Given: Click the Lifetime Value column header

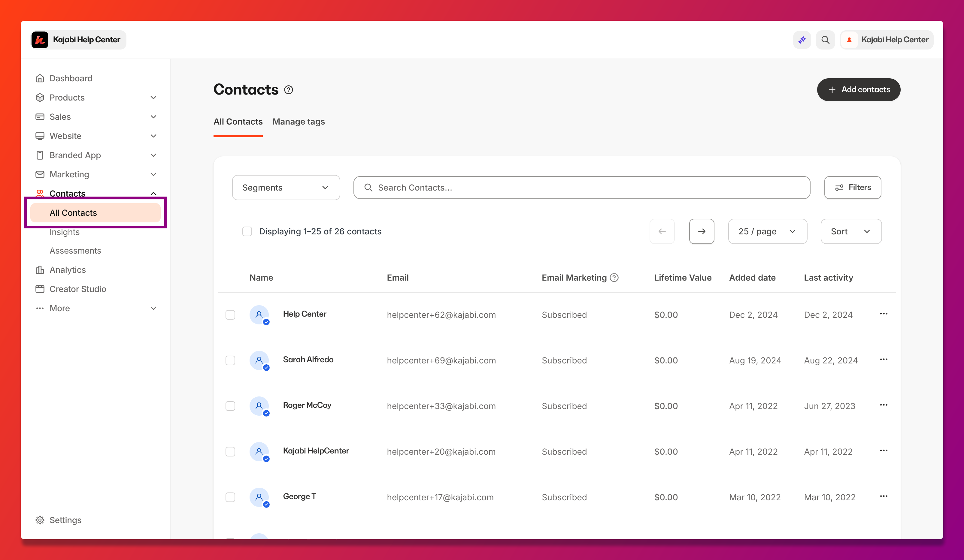Looking at the screenshot, I should (x=682, y=278).
